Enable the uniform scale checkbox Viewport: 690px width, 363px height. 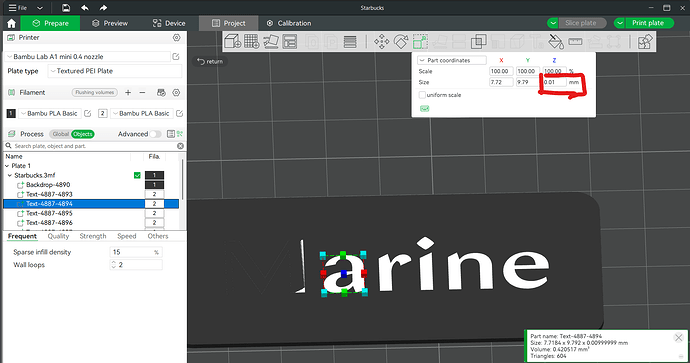(x=422, y=95)
